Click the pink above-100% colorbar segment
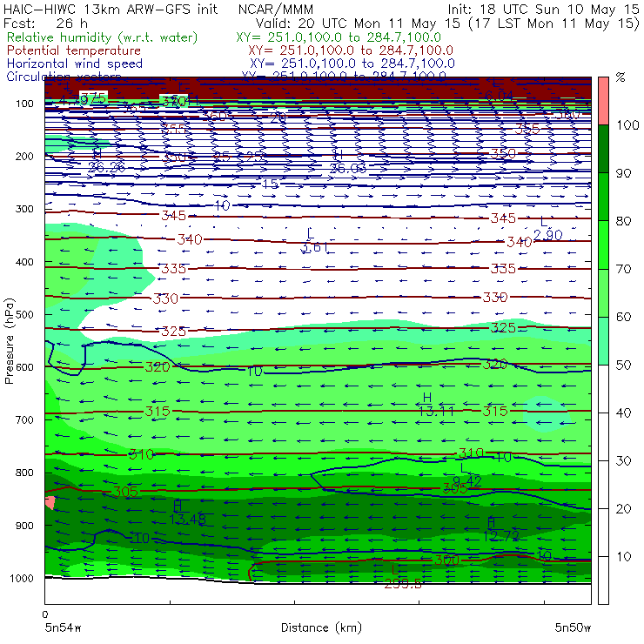The height and width of the screenshot is (644, 644). tap(603, 101)
